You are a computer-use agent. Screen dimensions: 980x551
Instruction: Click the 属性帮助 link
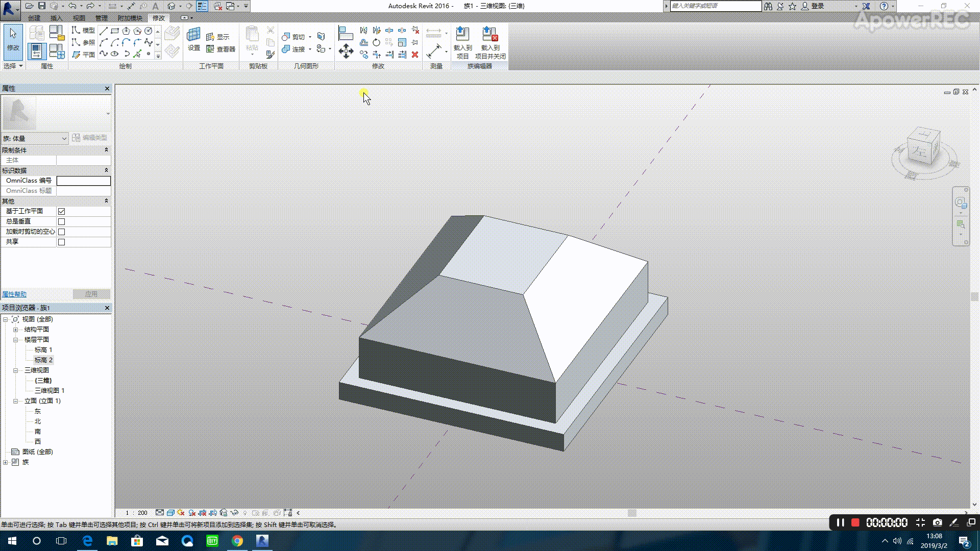click(x=14, y=294)
